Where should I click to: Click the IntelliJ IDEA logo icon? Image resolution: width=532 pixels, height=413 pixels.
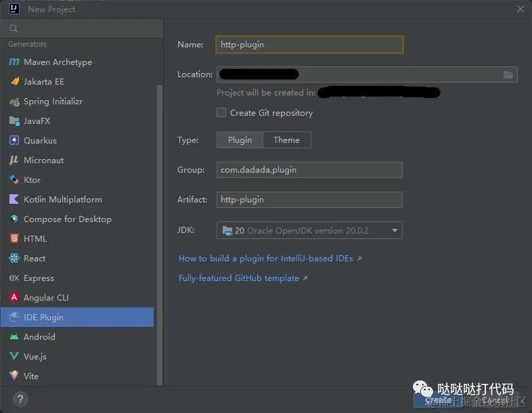(x=14, y=9)
